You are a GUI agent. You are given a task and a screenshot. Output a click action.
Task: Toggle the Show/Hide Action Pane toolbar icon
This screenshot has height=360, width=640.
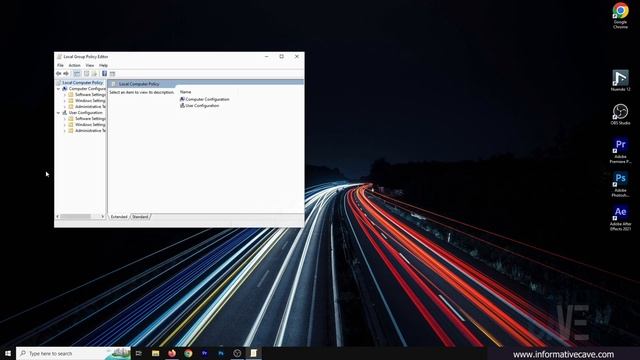(x=113, y=73)
